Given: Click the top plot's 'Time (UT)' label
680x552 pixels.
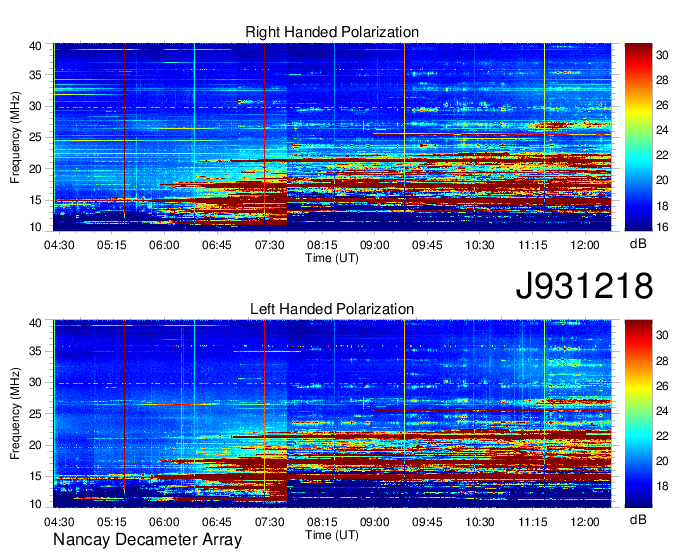Looking at the screenshot, I should [332, 258].
